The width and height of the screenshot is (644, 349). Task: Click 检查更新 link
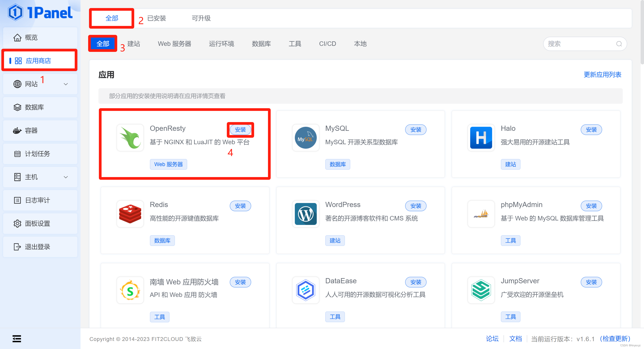[x=615, y=339]
